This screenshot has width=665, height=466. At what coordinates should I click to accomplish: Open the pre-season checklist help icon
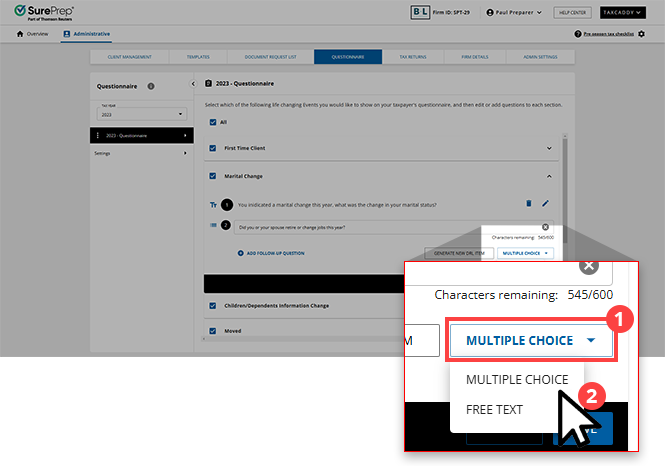(578, 34)
